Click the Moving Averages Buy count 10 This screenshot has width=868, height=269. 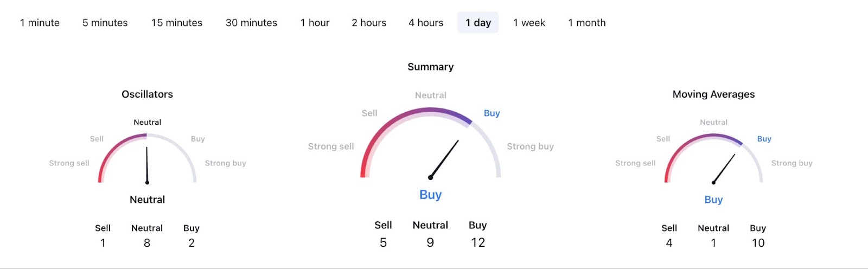coord(758,243)
